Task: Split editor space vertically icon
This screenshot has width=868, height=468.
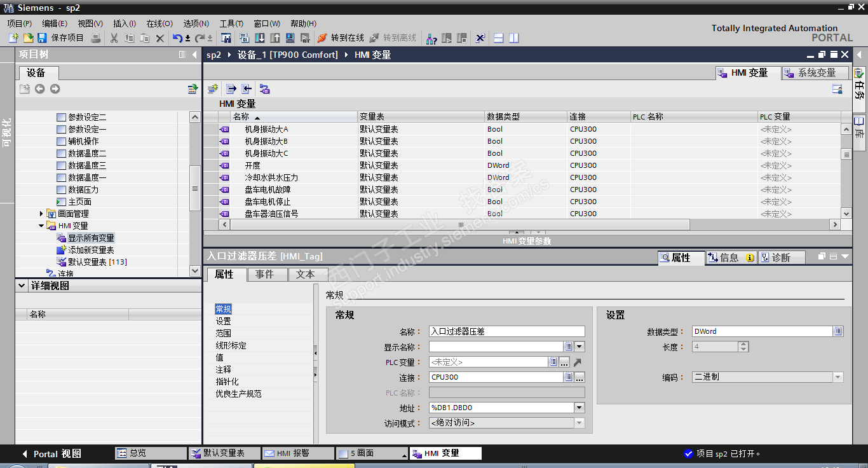Action: (514, 38)
